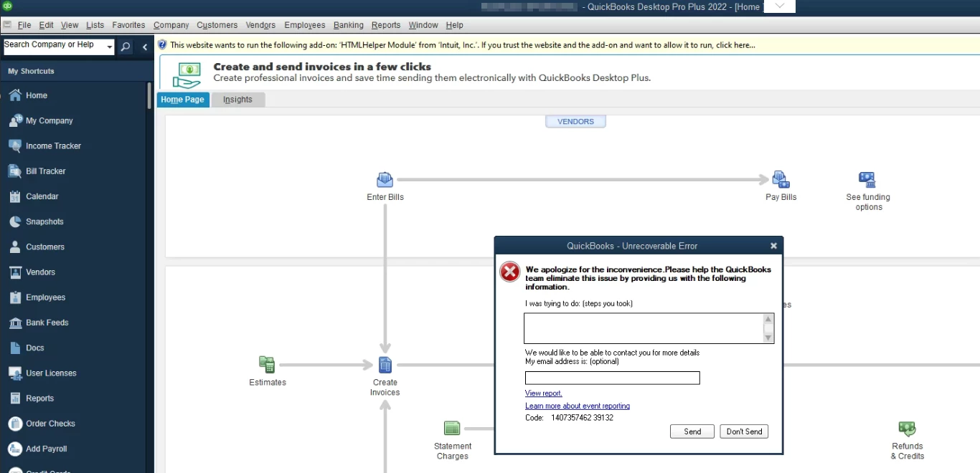Open the View report link
Screen dimensions: 980x473
point(544,393)
